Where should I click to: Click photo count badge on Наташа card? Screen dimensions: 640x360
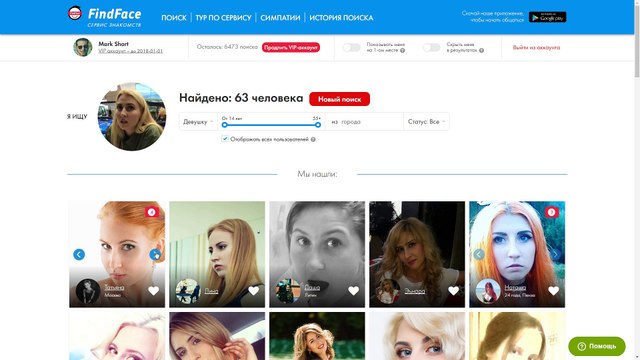[551, 212]
